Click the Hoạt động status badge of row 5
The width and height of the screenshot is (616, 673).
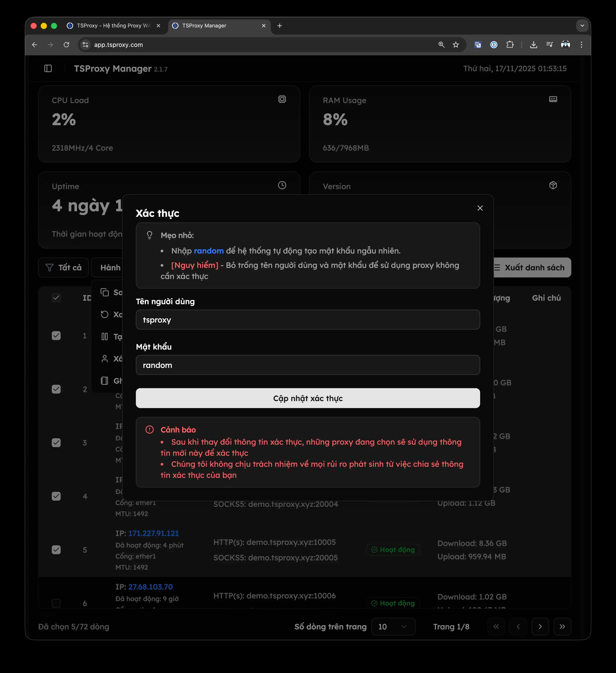pos(393,550)
